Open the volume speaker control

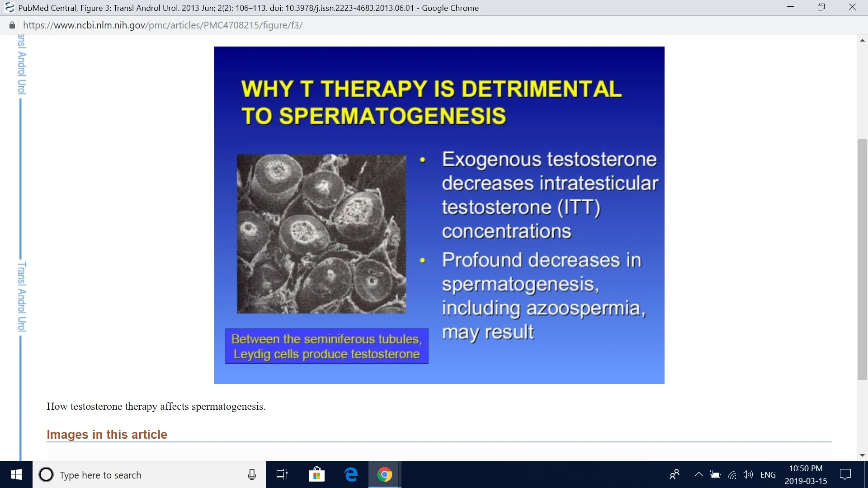coord(748,474)
